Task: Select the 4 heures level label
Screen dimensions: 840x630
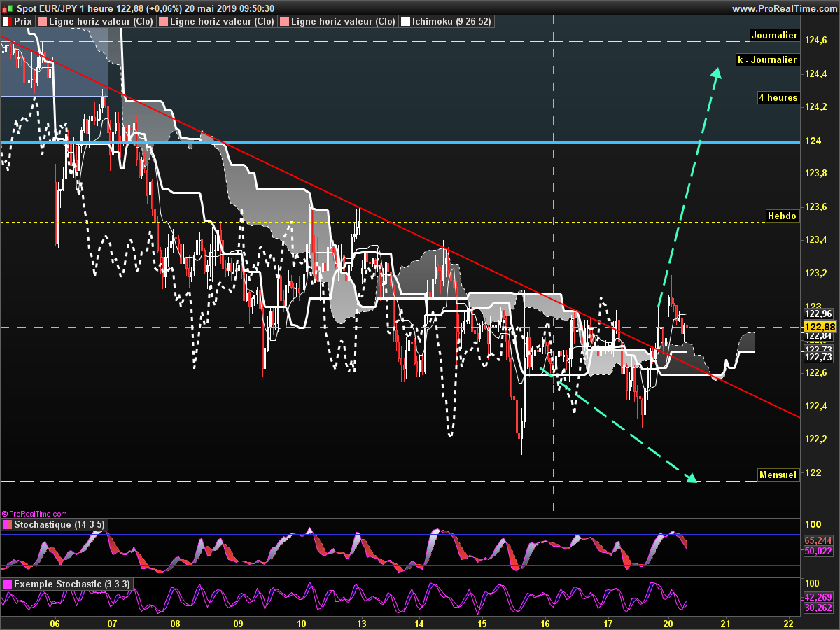Action: point(778,97)
